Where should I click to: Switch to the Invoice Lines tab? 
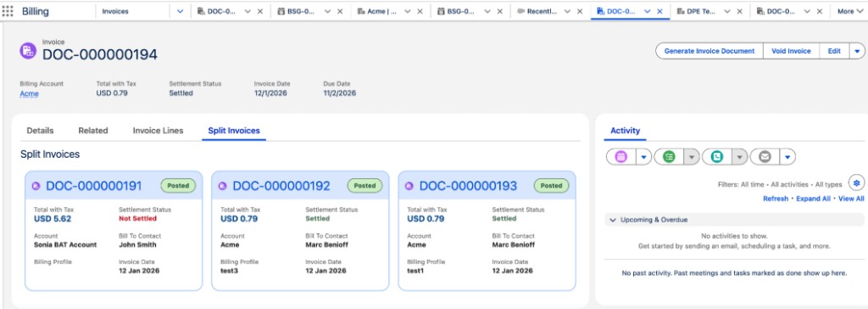pyautogui.click(x=158, y=131)
